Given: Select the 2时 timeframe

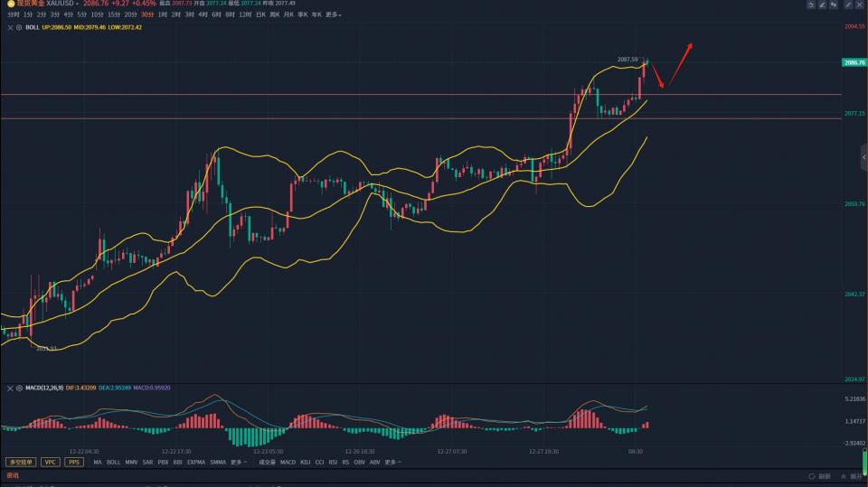Looking at the screenshot, I should tap(176, 15).
